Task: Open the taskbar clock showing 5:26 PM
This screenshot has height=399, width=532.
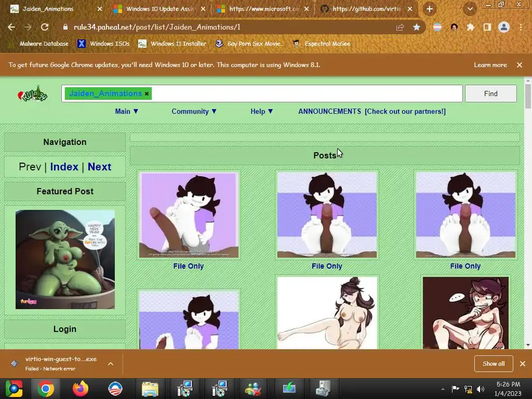Action: click(x=508, y=389)
